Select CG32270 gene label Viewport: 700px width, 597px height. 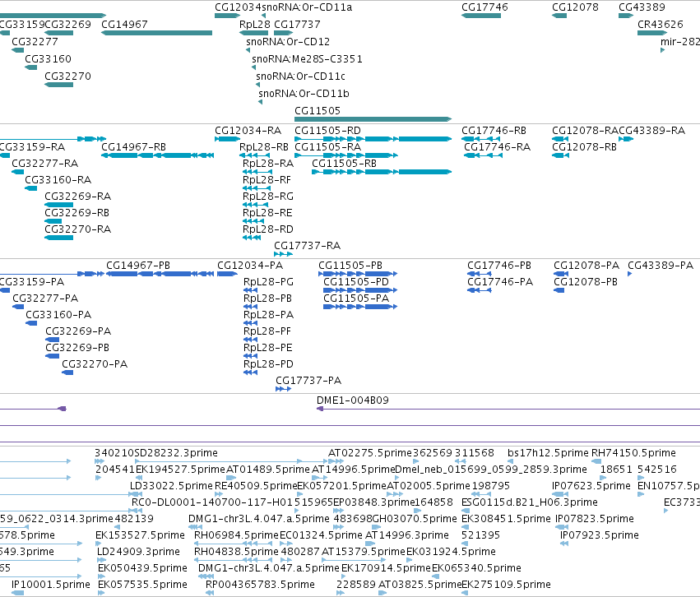pyautogui.click(x=67, y=76)
